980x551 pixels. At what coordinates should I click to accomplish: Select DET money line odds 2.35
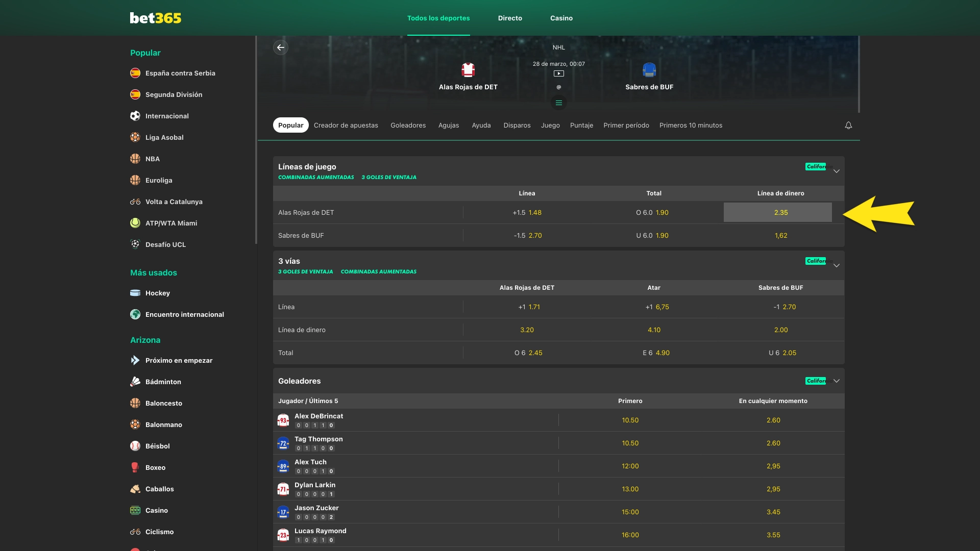[778, 212]
